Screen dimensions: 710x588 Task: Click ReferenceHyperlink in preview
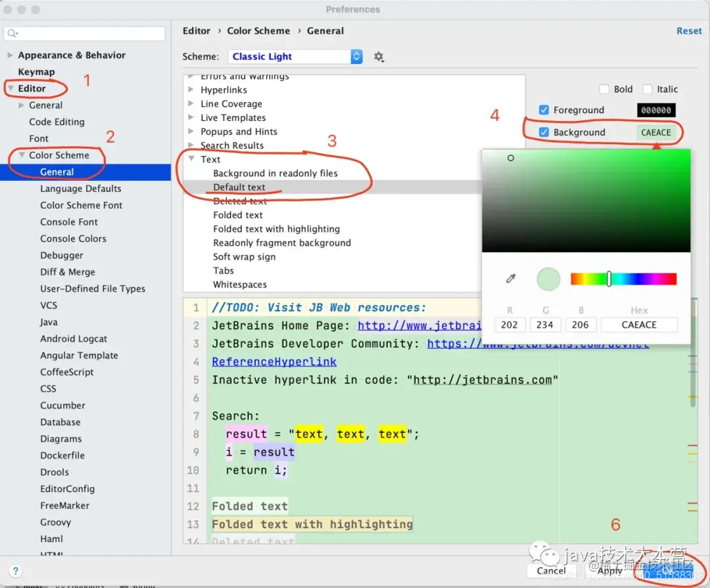click(274, 362)
